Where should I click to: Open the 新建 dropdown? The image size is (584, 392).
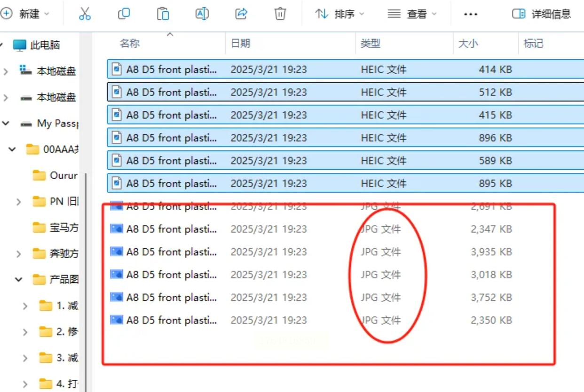(x=25, y=14)
